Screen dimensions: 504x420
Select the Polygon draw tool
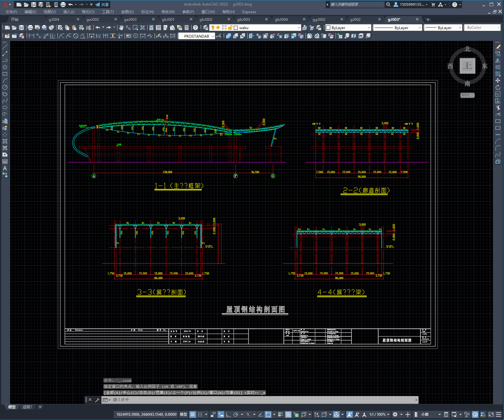(5, 67)
